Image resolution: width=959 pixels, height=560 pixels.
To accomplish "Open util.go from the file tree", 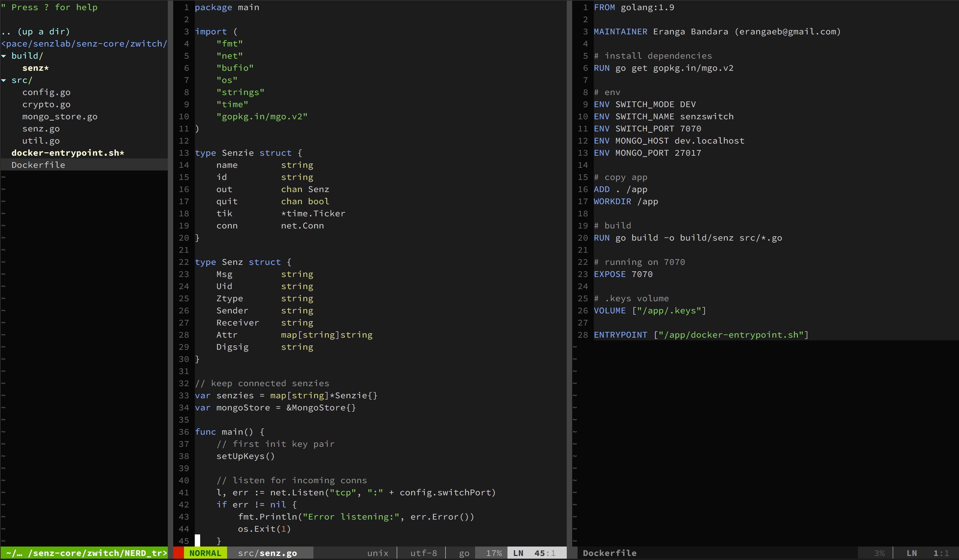I will point(41,141).
